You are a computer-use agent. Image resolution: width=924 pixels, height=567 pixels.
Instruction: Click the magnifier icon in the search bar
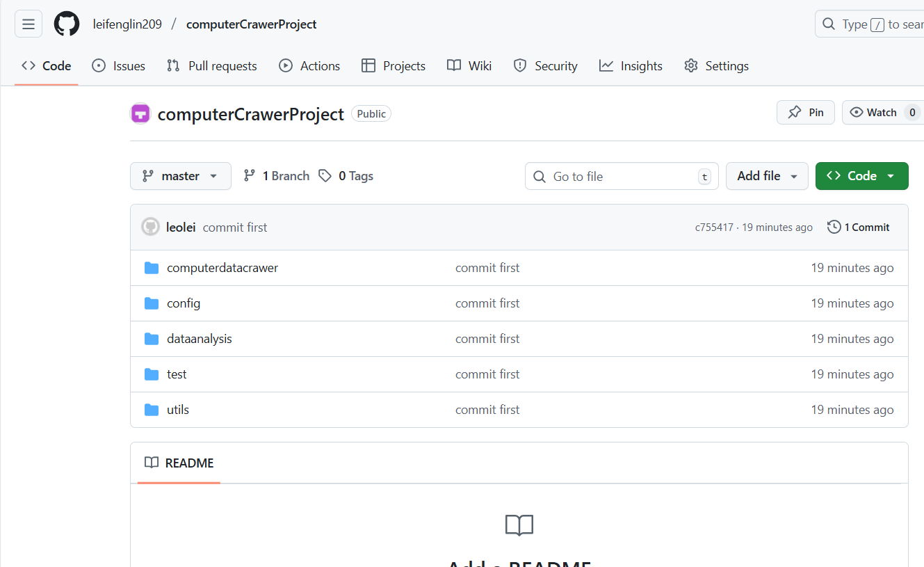(828, 24)
